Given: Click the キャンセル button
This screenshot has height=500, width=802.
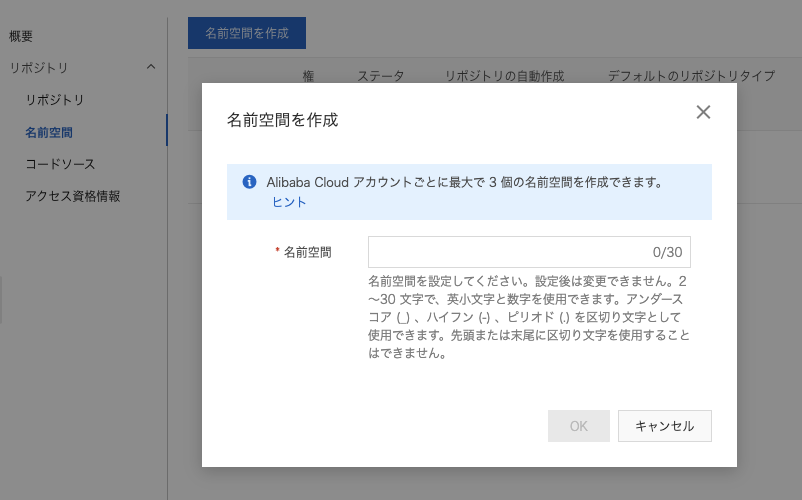Looking at the screenshot, I should [x=664, y=425].
